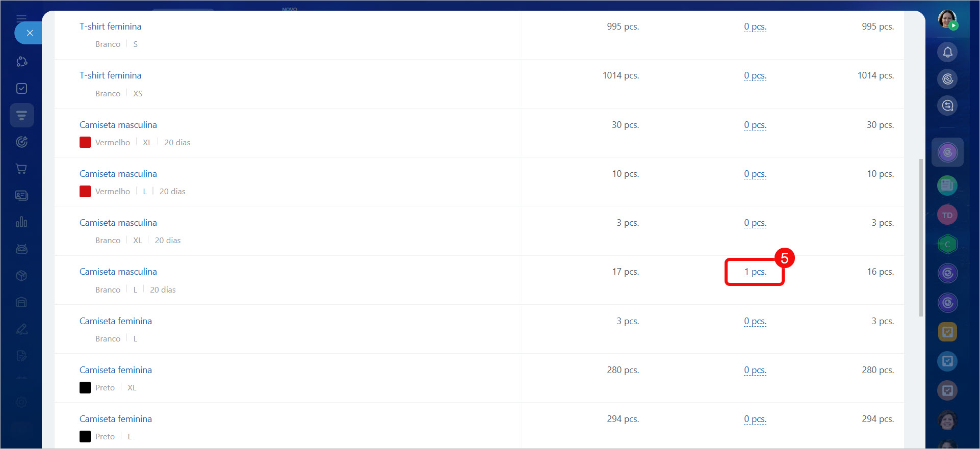
Task: Open the inventory box icon in sidebar
Action: pos(21,276)
